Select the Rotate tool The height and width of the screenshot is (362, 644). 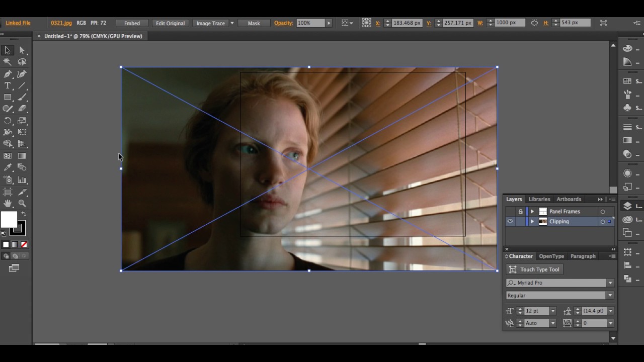(8, 121)
